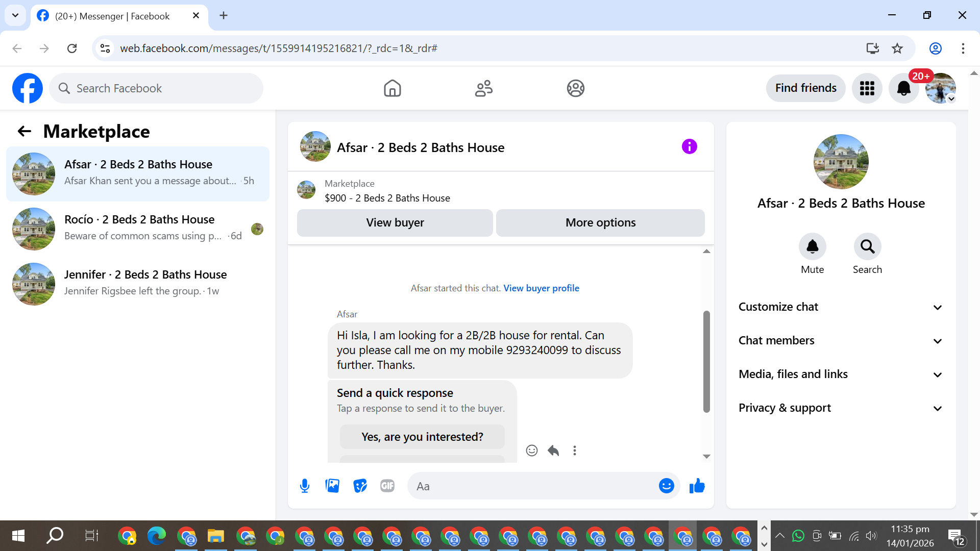Reply to Afsar's message arrow icon
980x551 pixels.
click(553, 450)
